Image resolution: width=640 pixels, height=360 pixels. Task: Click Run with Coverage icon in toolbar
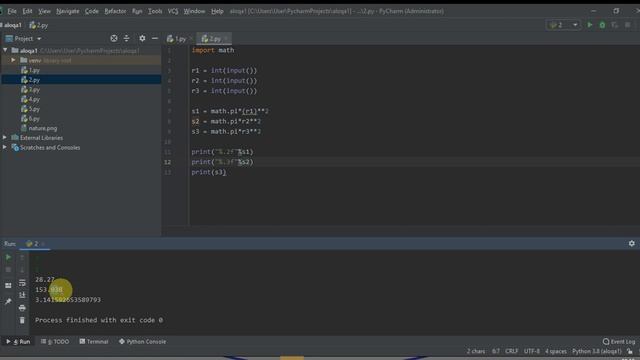615,25
